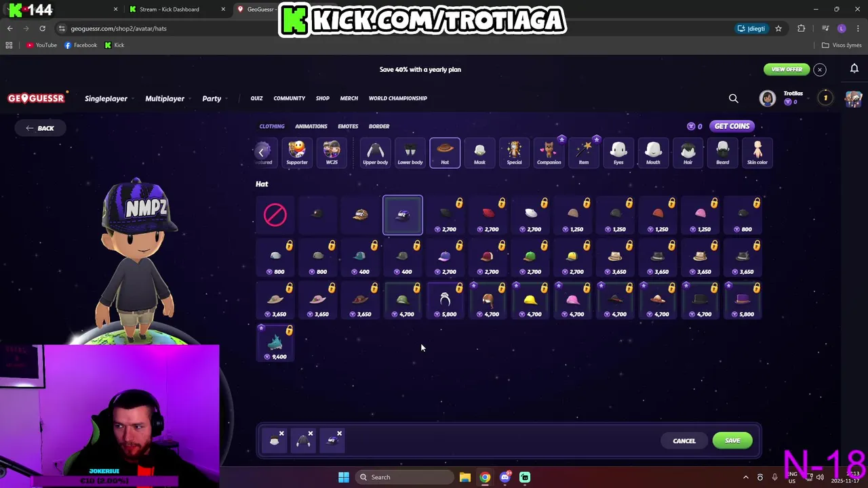
Task: Choose the yellow hard hat priced 4,700
Action: 530,300
